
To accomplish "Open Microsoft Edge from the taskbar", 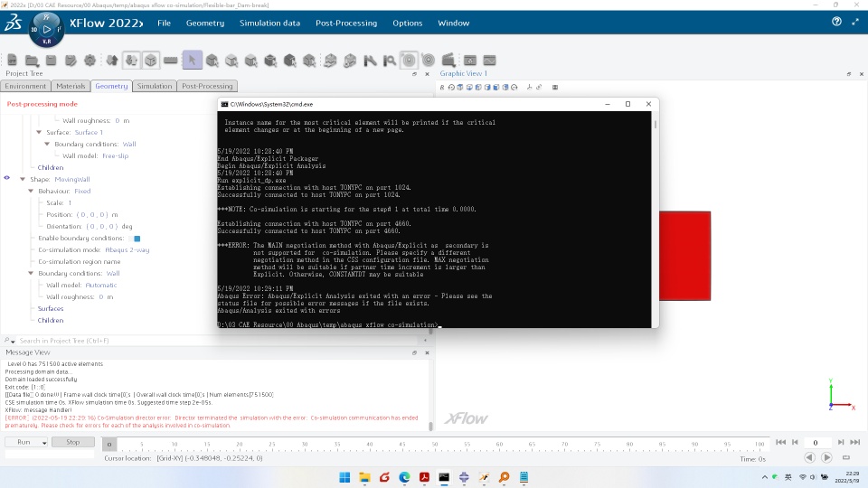I will (404, 477).
